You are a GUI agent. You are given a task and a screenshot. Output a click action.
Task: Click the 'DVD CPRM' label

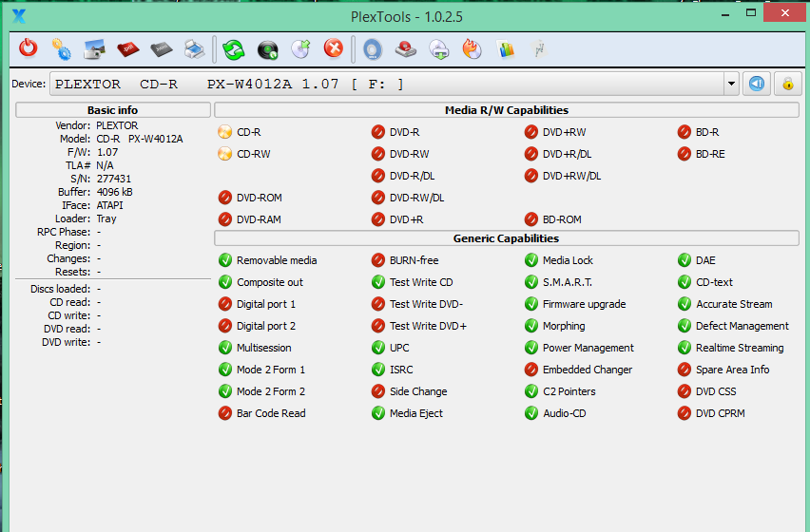[x=720, y=413]
